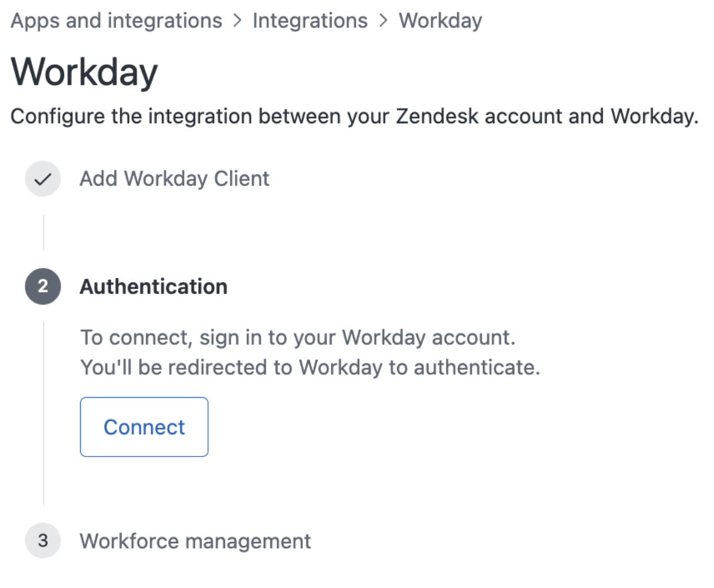This screenshot has width=714, height=588.
Task: Click the step 3 number circle
Action: (43, 541)
